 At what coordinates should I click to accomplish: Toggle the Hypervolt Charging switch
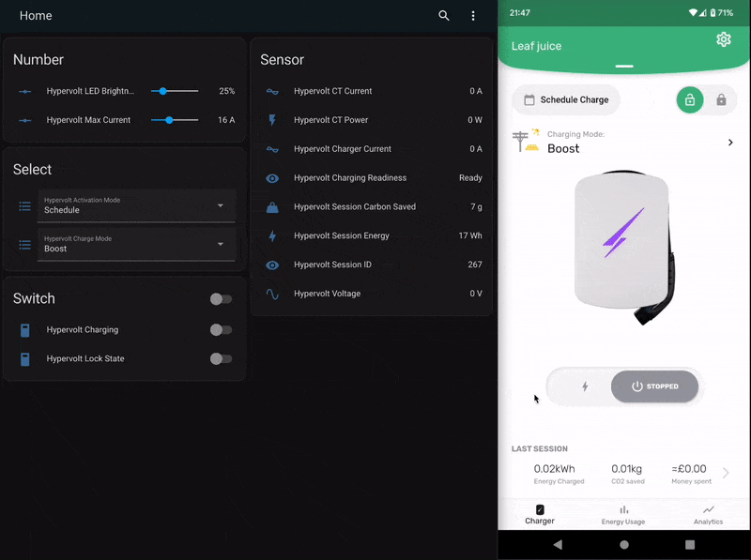(x=221, y=330)
